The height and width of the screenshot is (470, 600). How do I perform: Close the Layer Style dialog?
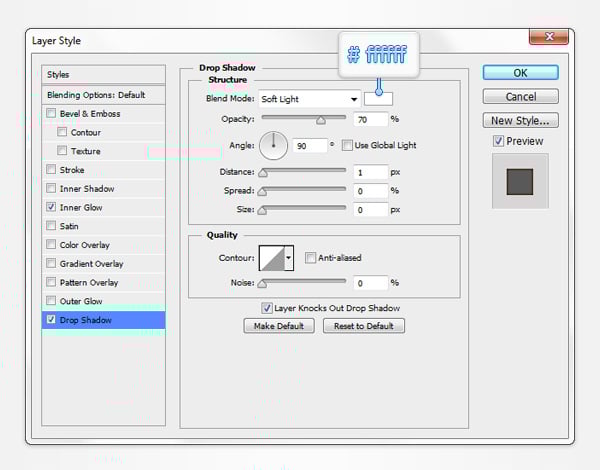[549, 38]
